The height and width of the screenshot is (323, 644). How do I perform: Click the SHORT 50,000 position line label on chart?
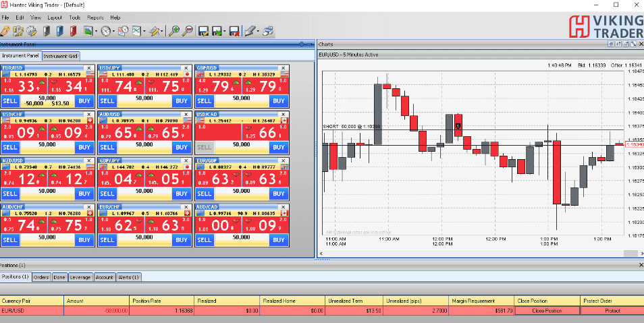(x=352, y=126)
